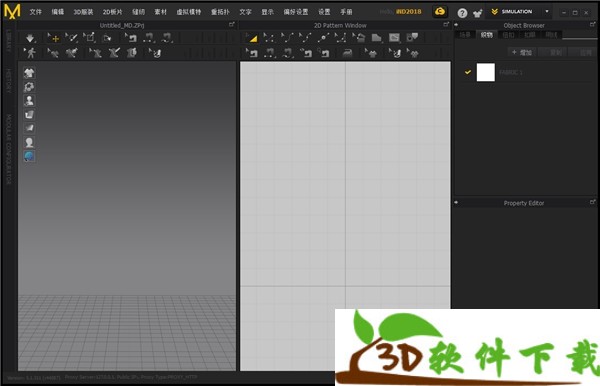Click the last icon in second 3D toolbar row
600x386 pixels.
(155, 53)
